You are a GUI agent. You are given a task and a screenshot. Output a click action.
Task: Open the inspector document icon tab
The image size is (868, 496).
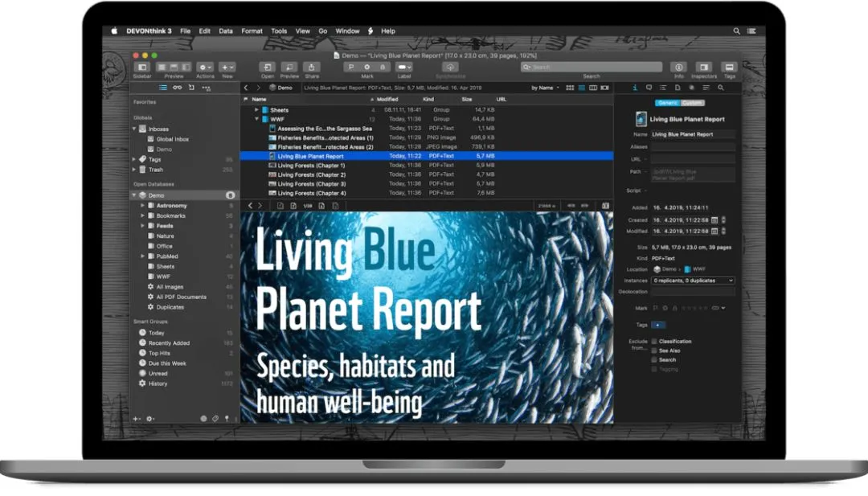pos(678,88)
